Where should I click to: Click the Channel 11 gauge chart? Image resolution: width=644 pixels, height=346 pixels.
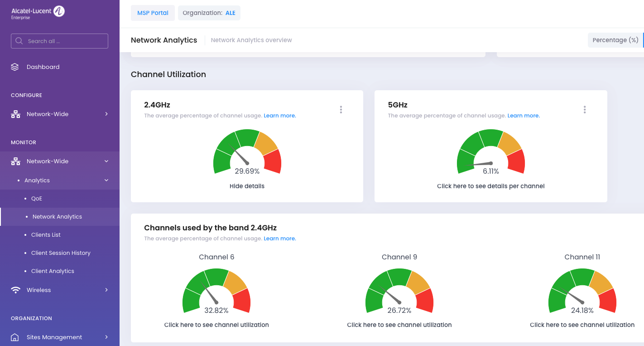[x=582, y=291]
